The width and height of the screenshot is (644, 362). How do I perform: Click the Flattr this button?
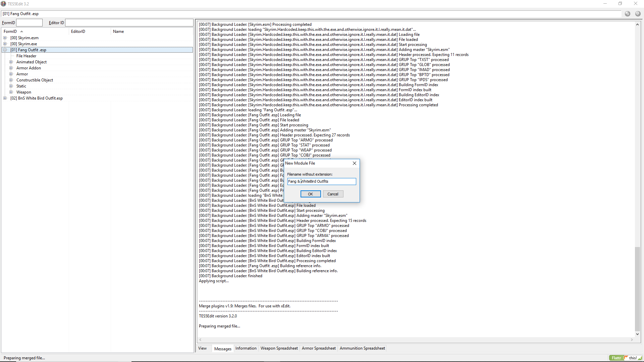626,358
